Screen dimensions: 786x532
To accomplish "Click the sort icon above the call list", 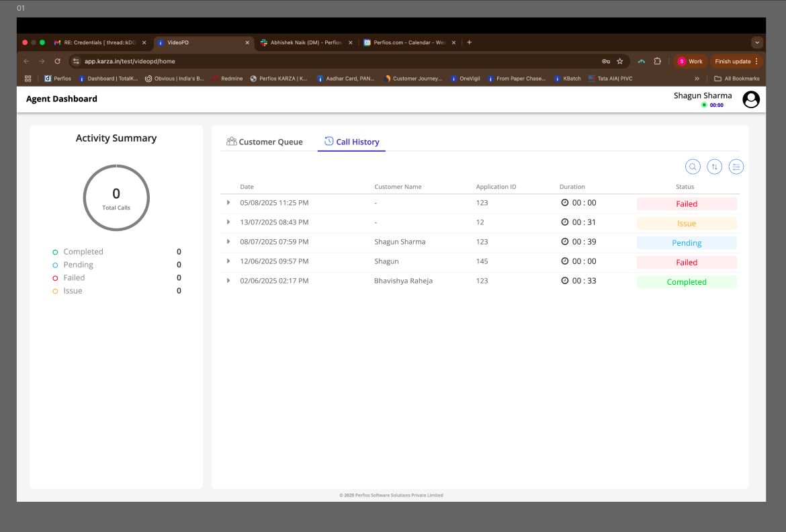I will (x=714, y=166).
